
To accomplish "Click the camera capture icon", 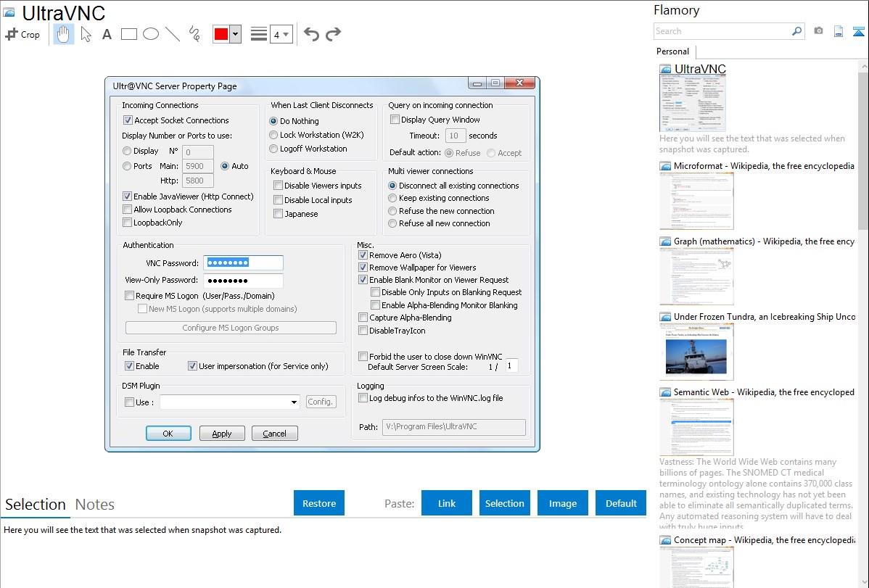I will pyautogui.click(x=818, y=31).
